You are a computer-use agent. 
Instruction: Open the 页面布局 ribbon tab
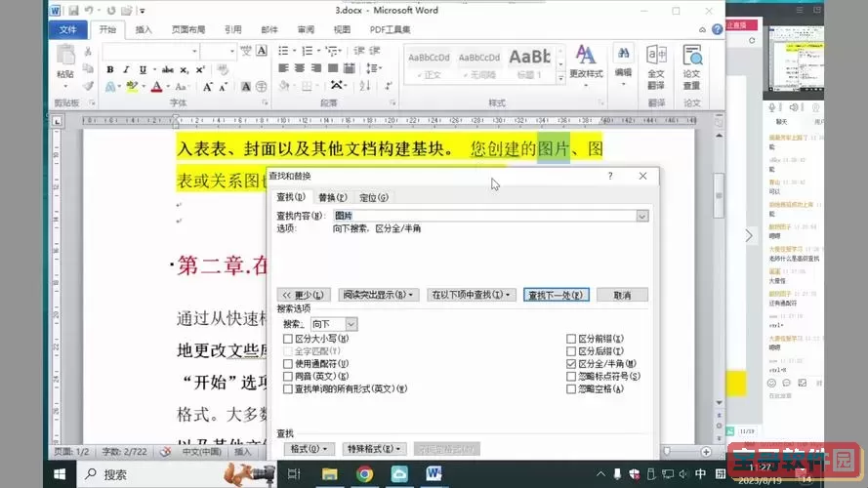188,29
